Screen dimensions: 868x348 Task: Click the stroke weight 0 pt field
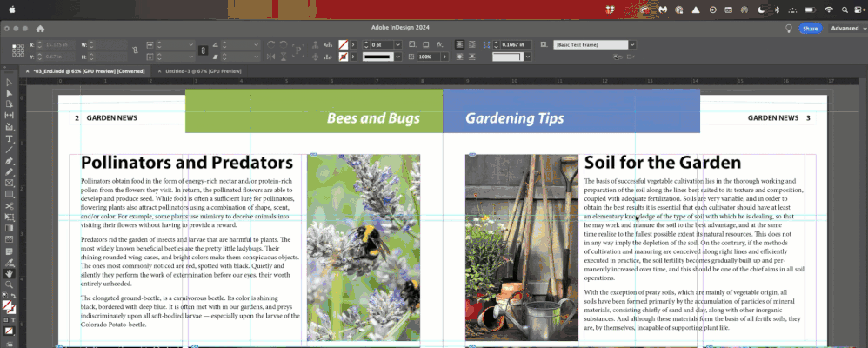point(382,44)
